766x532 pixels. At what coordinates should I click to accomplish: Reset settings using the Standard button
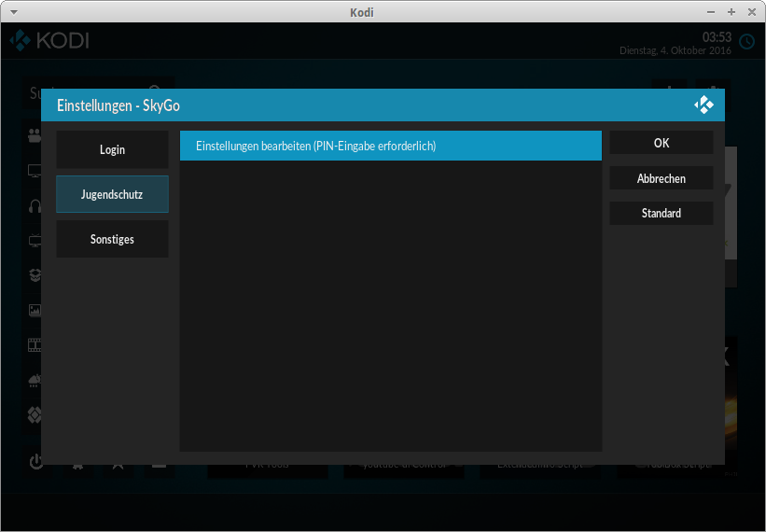[x=662, y=213]
